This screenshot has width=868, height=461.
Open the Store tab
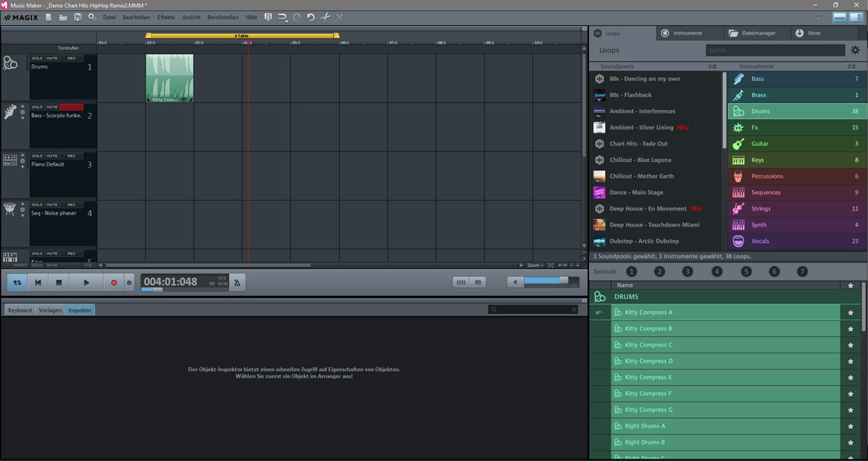[823, 33]
